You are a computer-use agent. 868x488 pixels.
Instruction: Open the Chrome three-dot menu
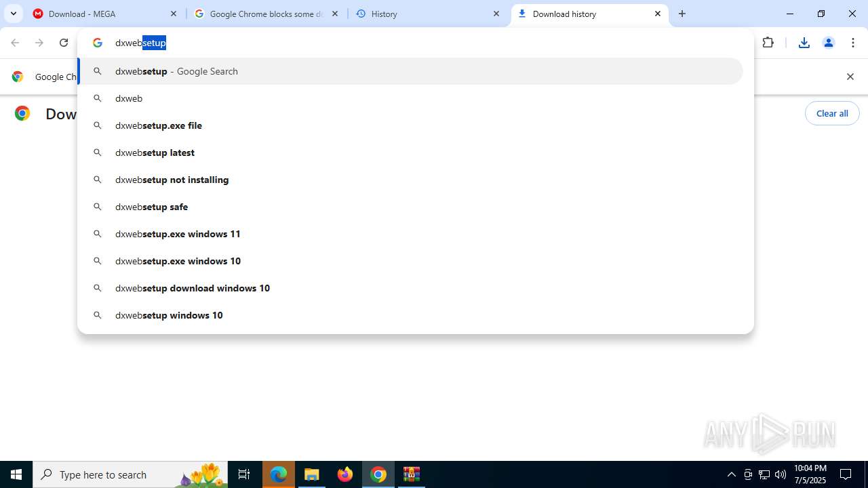853,43
